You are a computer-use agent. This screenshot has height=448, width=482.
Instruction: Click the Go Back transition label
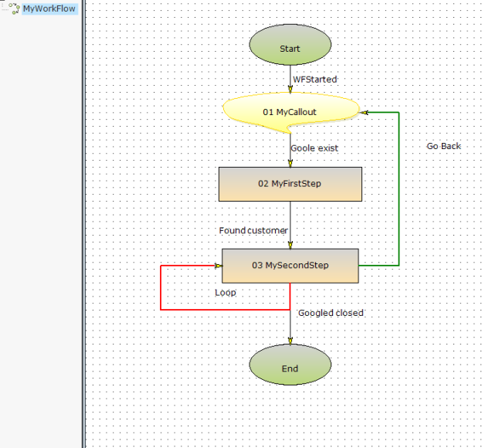(443, 146)
